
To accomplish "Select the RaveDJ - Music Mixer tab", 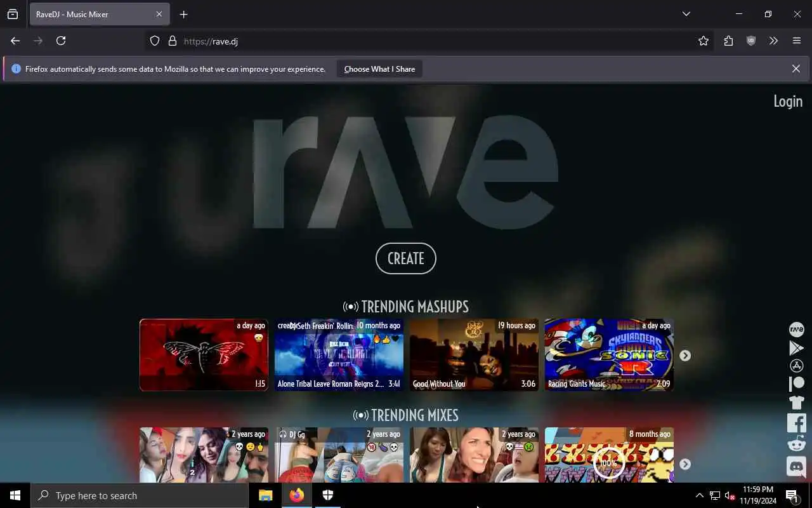I will pyautogui.click(x=100, y=14).
